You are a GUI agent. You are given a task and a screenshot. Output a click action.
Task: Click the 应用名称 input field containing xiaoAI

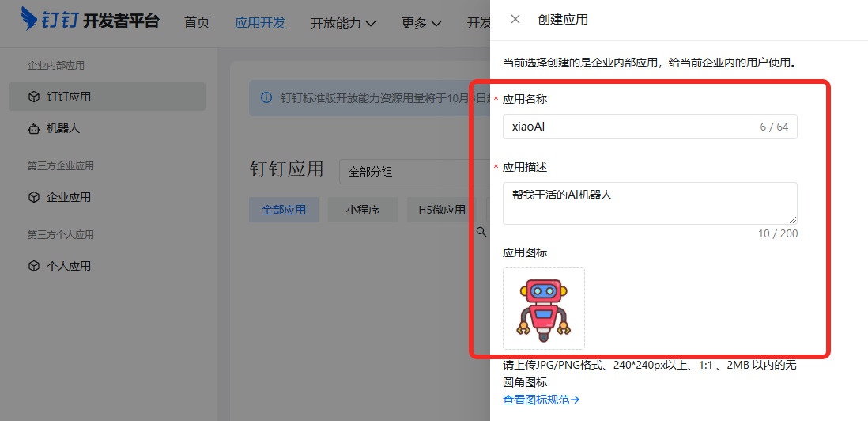click(632, 127)
